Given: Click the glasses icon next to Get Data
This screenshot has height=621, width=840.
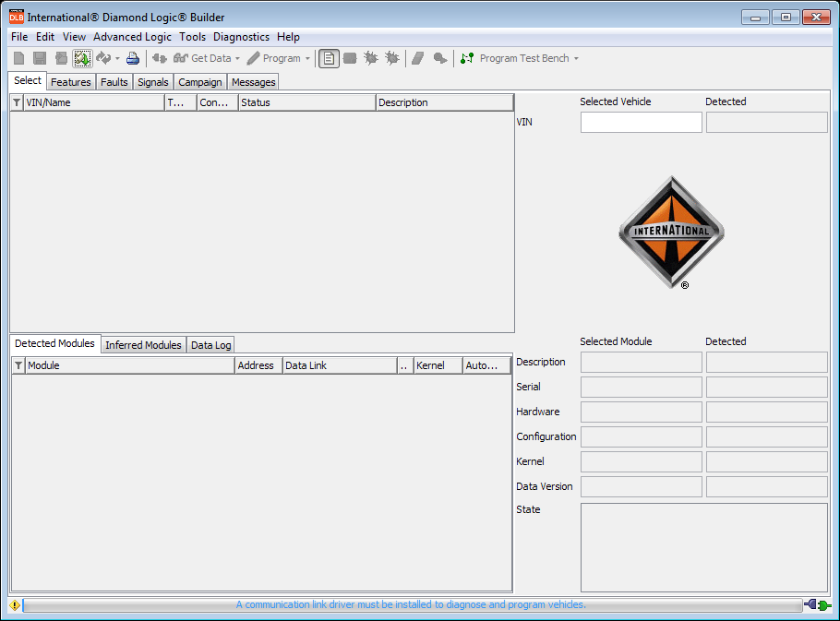Looking at the screenshot, I should pos(181,57).
